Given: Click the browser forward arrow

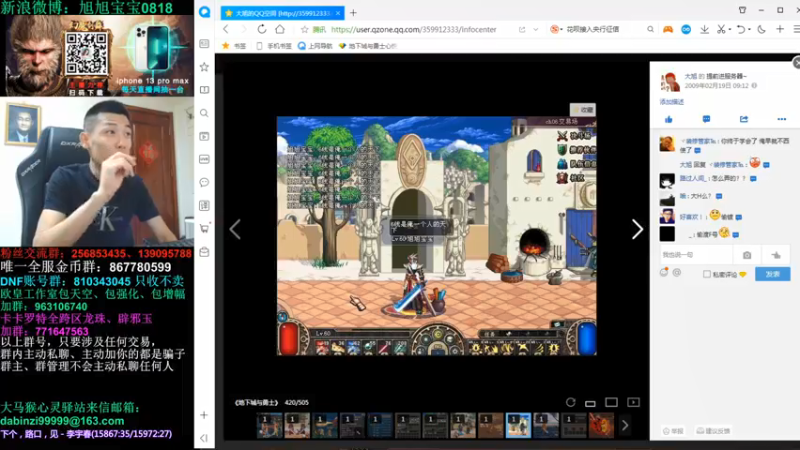Looking at the screenshot, I should pos(243,30).
